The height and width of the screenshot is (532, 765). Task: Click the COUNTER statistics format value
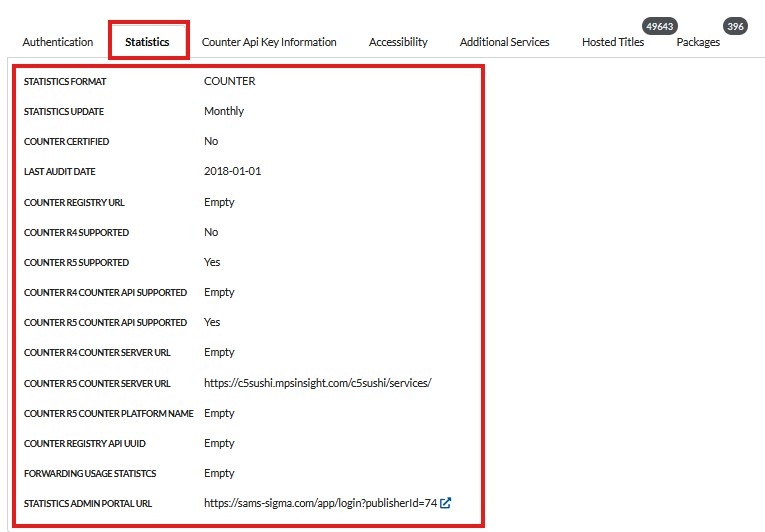[229, 81]
